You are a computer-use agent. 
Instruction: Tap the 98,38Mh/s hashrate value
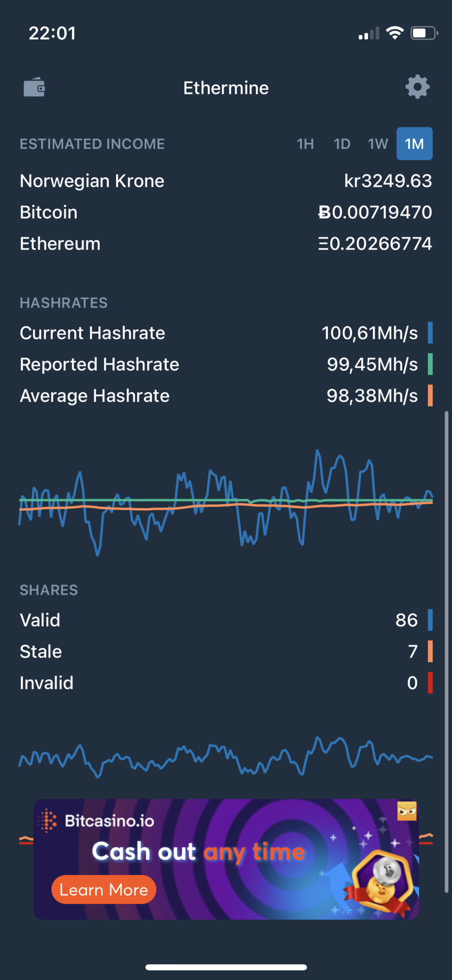point(372,395)
